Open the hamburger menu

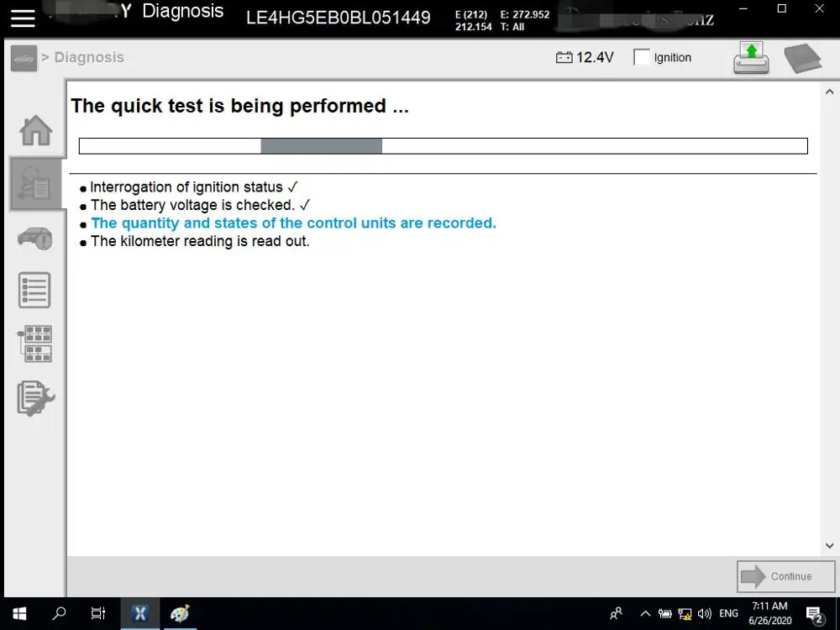[23, 18]
